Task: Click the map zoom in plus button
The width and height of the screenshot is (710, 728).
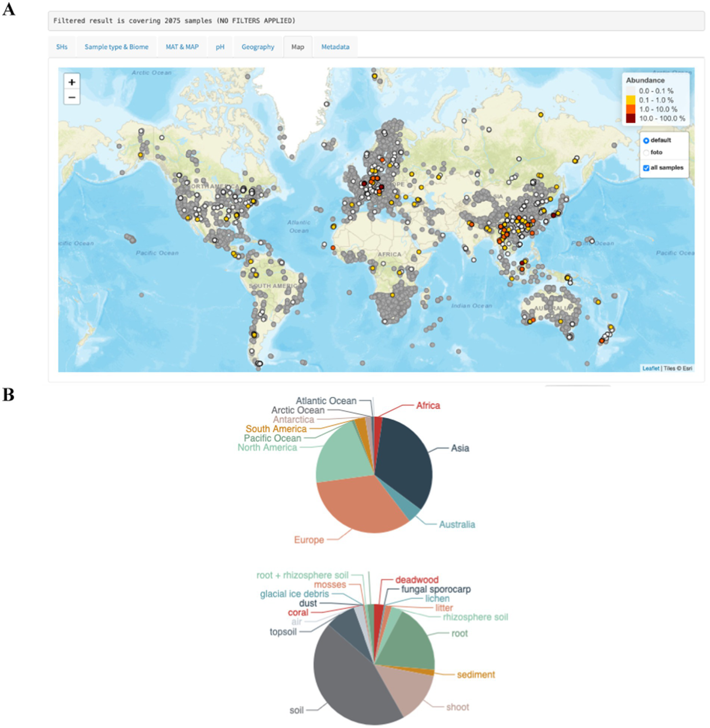Action: tap(72, 82)
